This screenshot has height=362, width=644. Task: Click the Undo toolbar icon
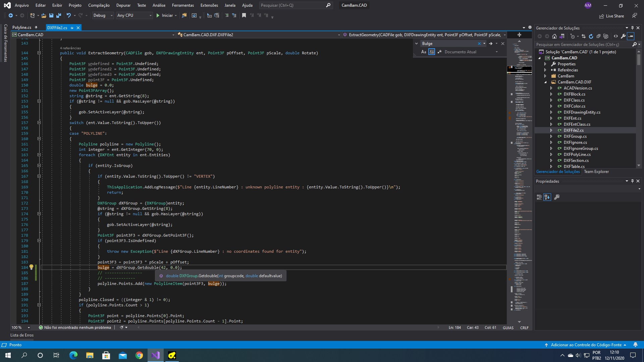68,15
